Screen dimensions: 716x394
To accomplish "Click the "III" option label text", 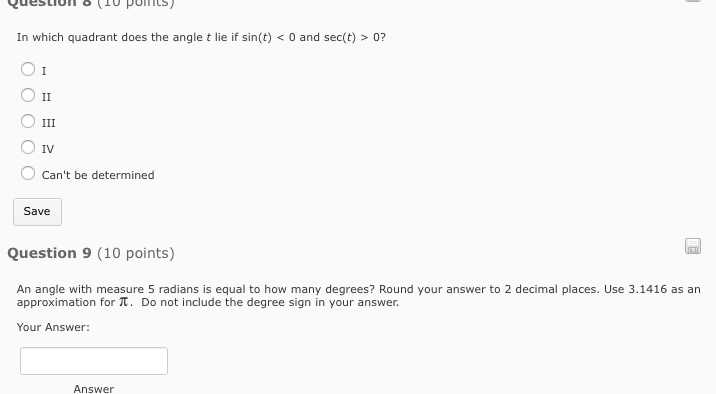I will (48, 123).
